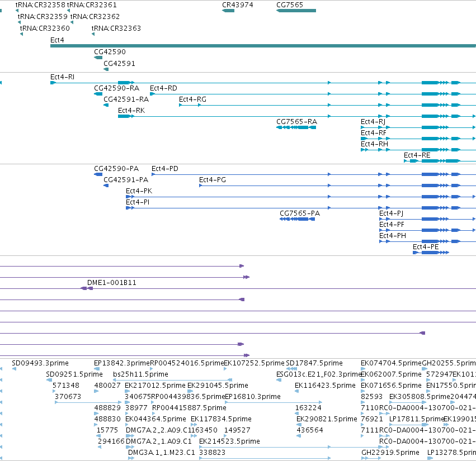
Task: Click the EK214523.5prime EST label
Action: point(229,441)
